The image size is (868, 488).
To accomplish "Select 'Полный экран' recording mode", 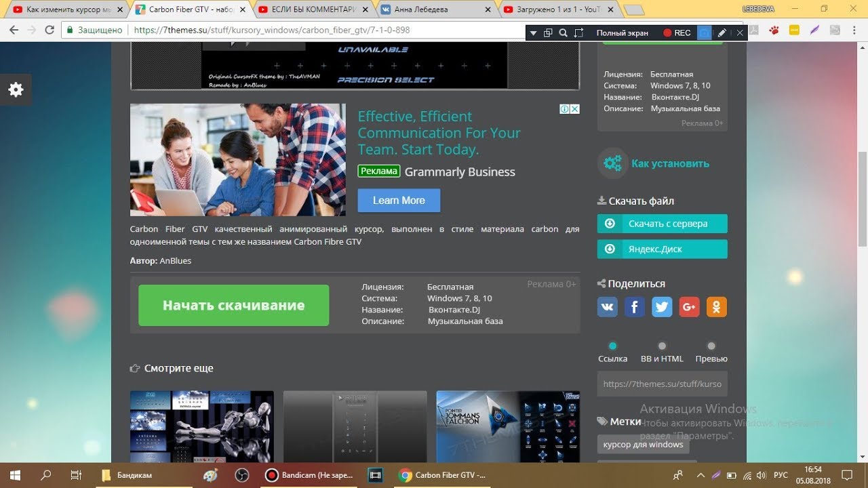I will [622, 33].
